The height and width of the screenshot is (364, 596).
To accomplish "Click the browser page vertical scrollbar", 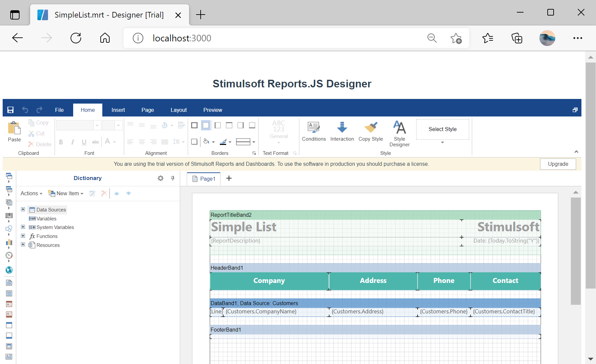I will pyautogui.click(x=591, y=175).
